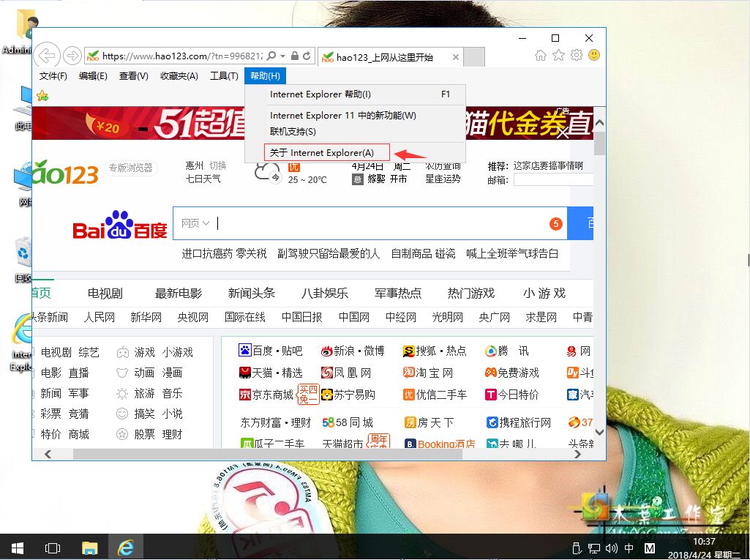Image resolution: width=750 pixels, height=560 pixels.
Task: Open 百度·贴吧 site link
Action: click(270, 351)
